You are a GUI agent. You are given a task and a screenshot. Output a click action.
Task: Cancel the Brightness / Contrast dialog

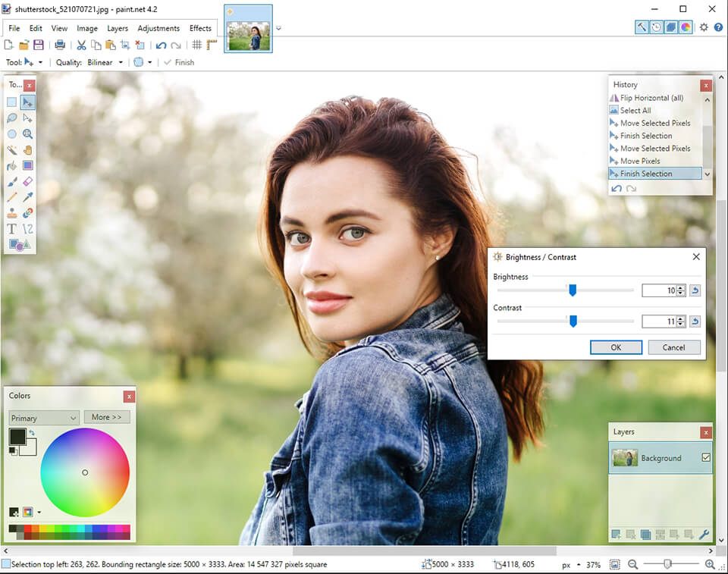(673, 347)
